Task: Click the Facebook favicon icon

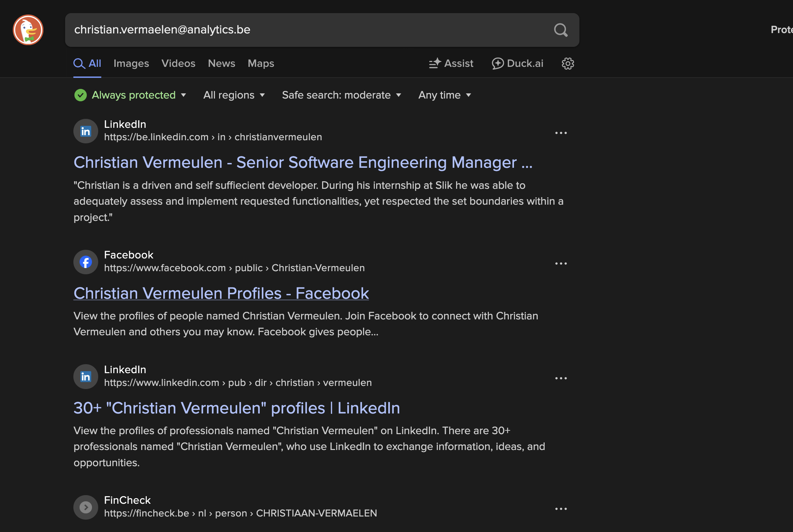Action: coord(86,262)
